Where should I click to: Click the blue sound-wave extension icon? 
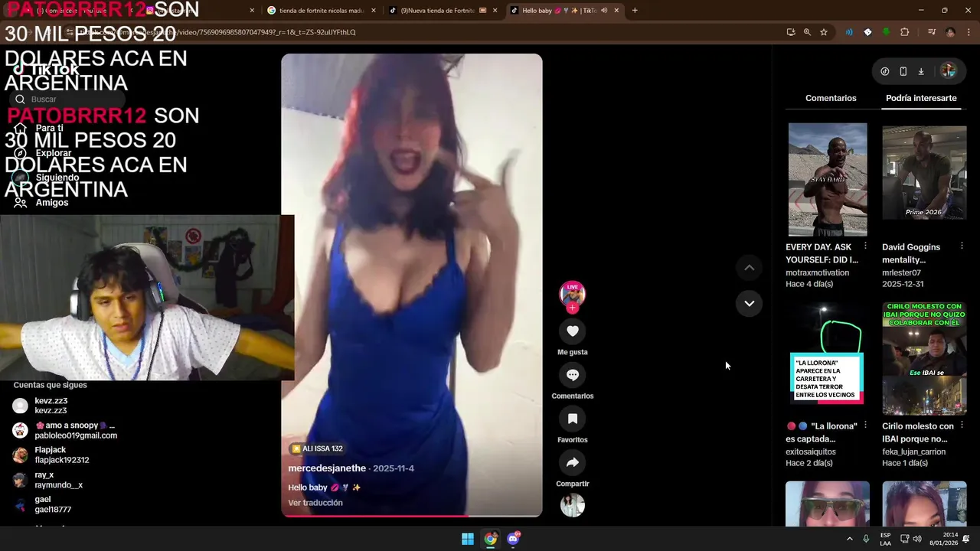tap(849, 32)
